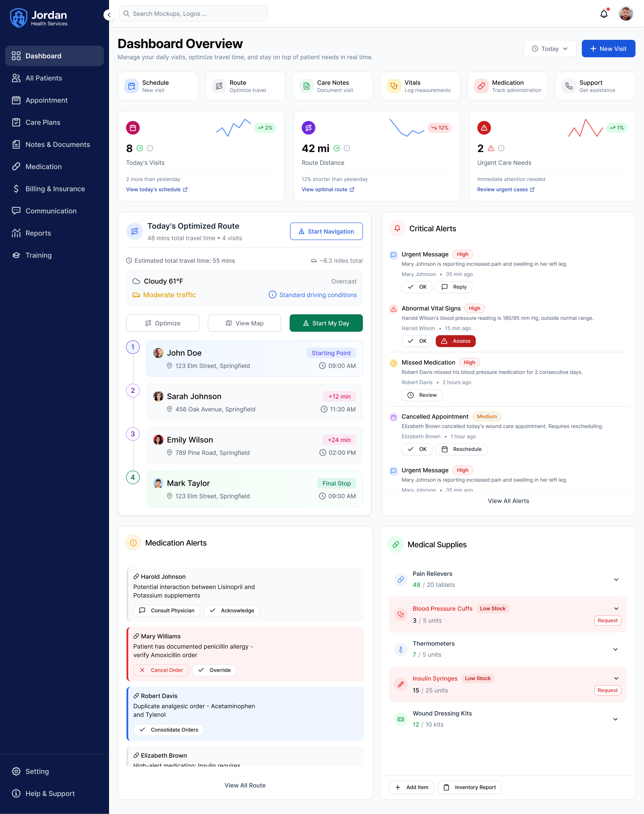Click the View Map button
The height and width of the screenshot is (814, 644).
click(x=244, y=323)
